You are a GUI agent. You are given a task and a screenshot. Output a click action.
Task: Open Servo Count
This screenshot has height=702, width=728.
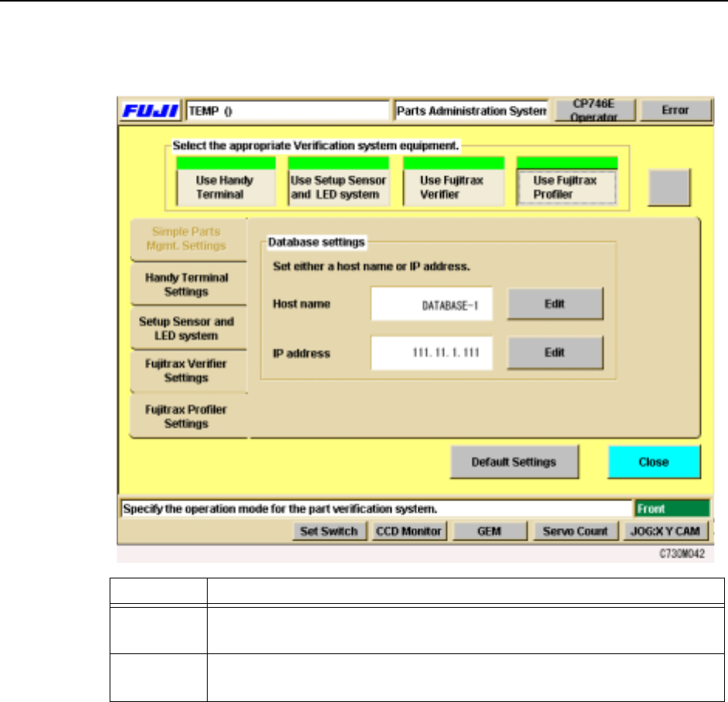click(x=576, y=531)
